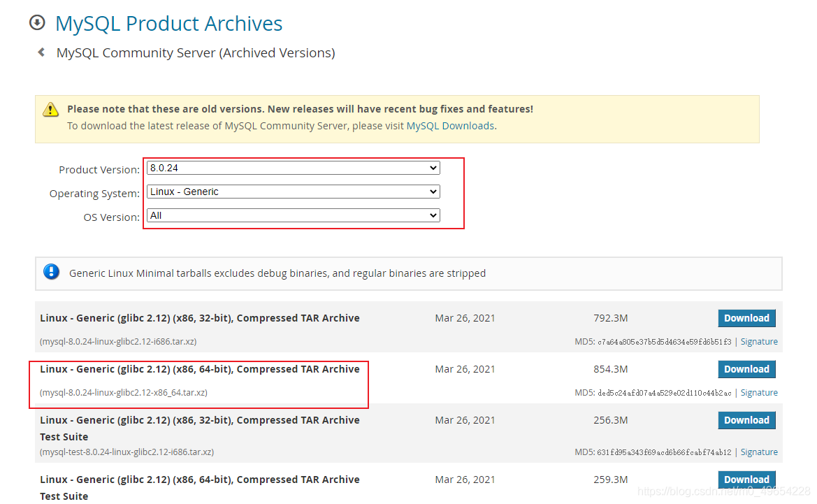
Task: Click the bold old versions warning text
Action: pyautogui.click(x=300, y=109)
